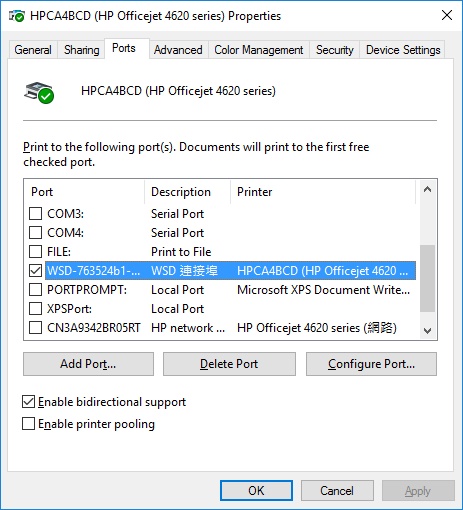Select the Ports tab
This screenshot has width=463, height=510.
127,48
